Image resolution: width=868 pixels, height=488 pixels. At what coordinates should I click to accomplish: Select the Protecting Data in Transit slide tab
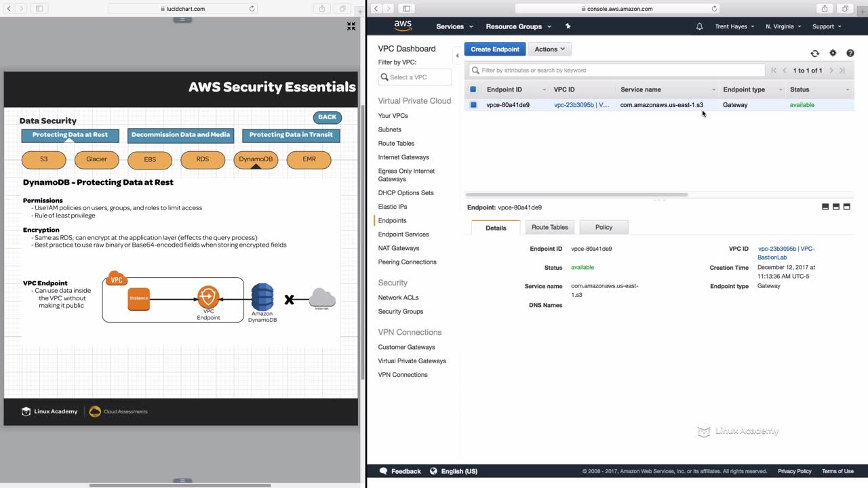[291, 135]
